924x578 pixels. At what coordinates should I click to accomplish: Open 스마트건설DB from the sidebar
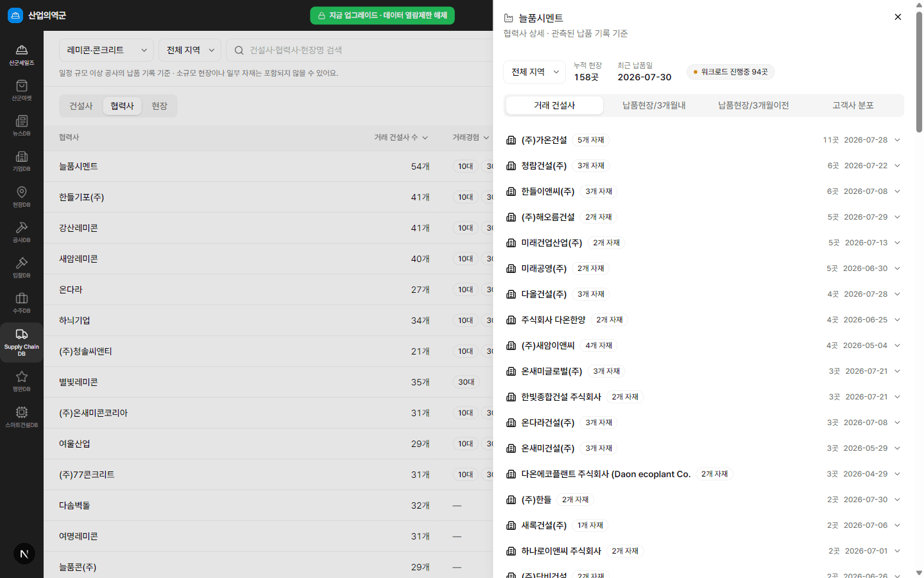click(x=22, y=417)
